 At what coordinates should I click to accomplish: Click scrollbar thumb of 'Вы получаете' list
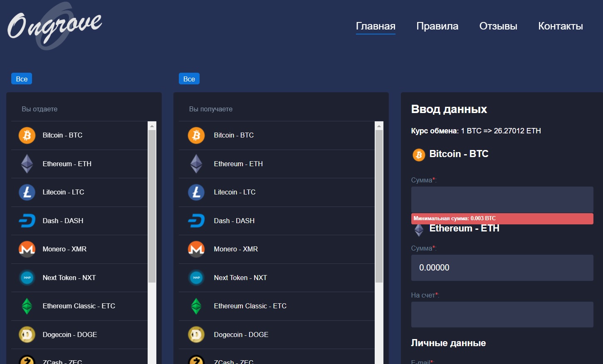tap(379, 207)
